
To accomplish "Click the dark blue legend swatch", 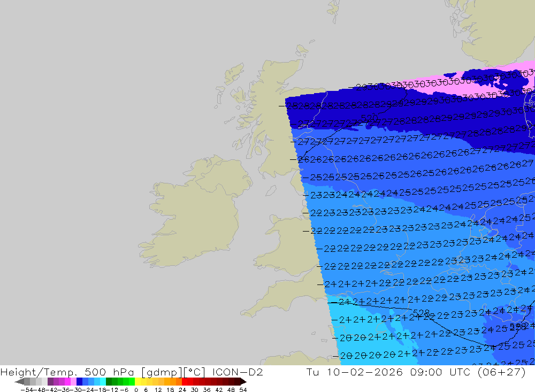I will pos(79,381).
